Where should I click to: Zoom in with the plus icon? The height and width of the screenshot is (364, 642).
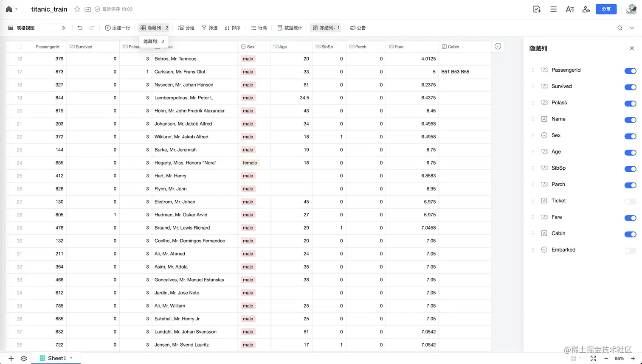click(x=633, y=358)
